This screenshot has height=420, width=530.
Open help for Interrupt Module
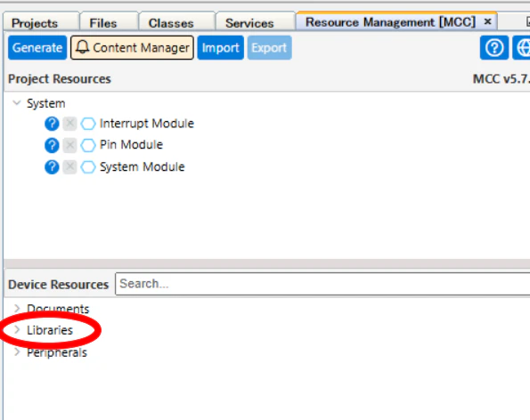coord(52,124)
